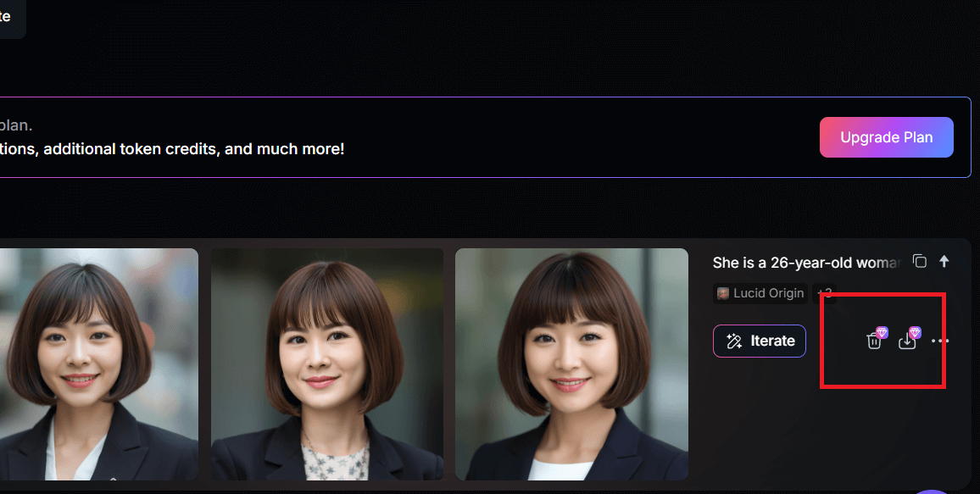Image resolution: width=980 pixels, height=494 pixels.
Task: Click the '26-year-old woman' prompt text
Action: pos(835,263)
